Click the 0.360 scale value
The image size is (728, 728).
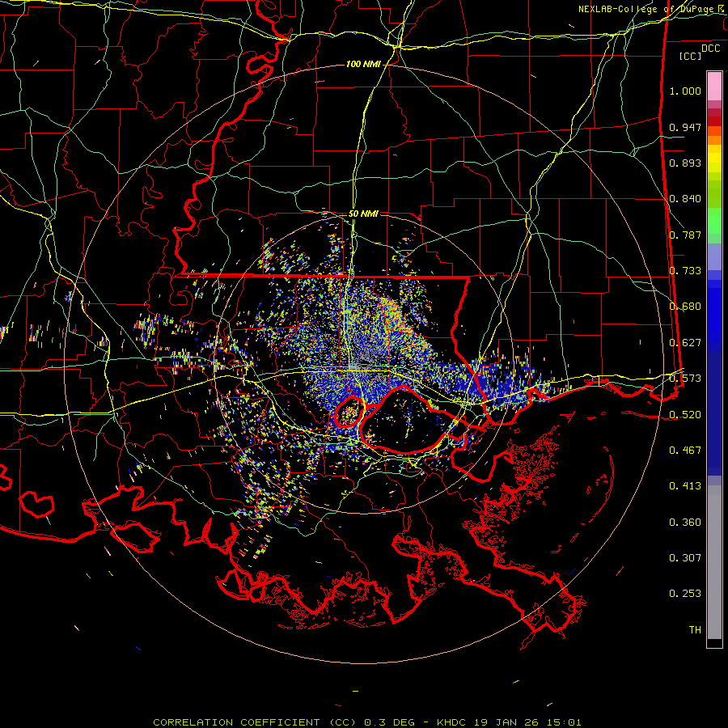[685, 523]
